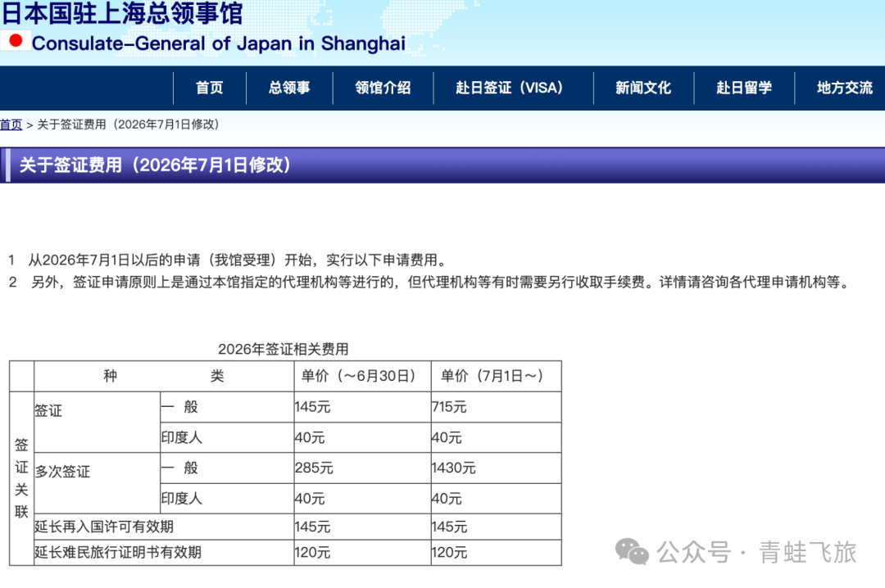Click the column header 单价（～6月30日）
The image size is (885, 588).
click(362, 377)
